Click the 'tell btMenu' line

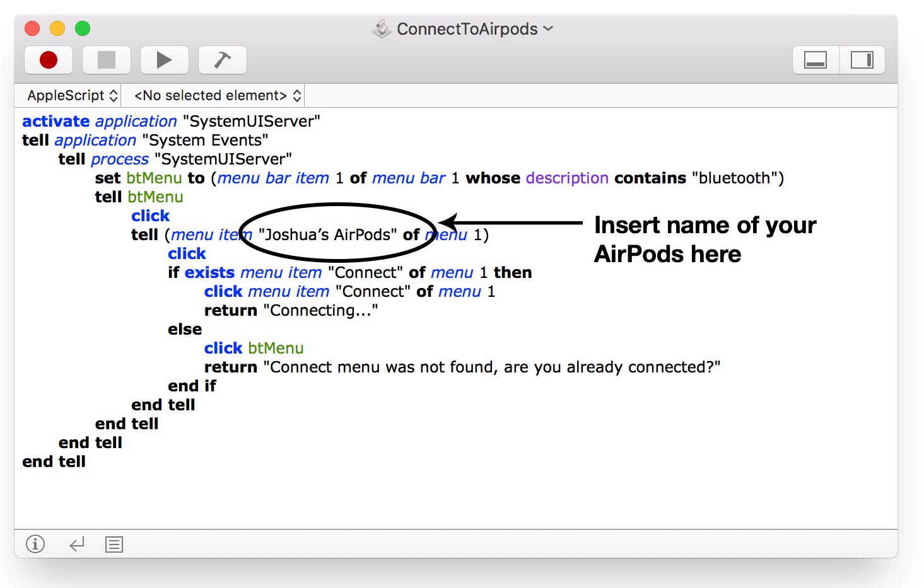click(x=139, y=197)
